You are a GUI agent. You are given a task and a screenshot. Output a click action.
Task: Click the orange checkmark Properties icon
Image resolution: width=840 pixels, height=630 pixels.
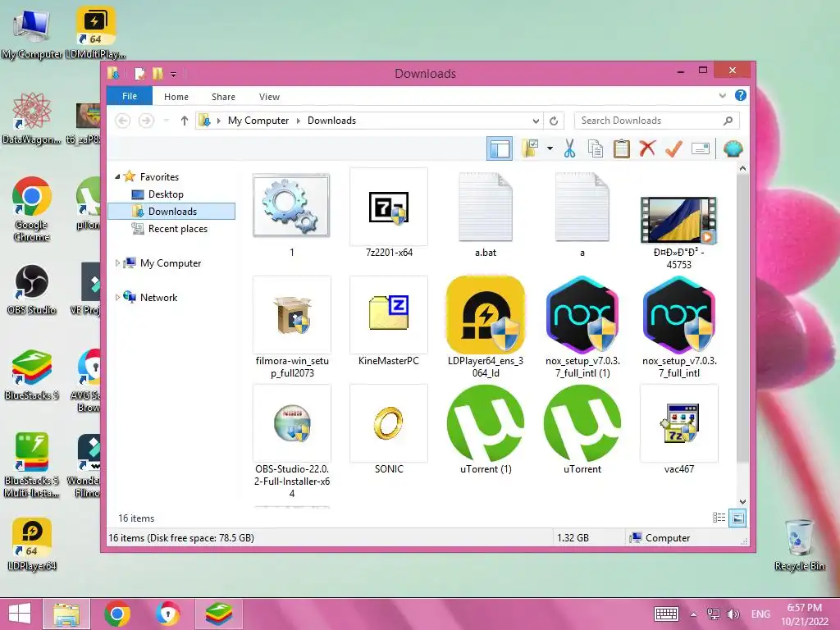tap(673, 148)
